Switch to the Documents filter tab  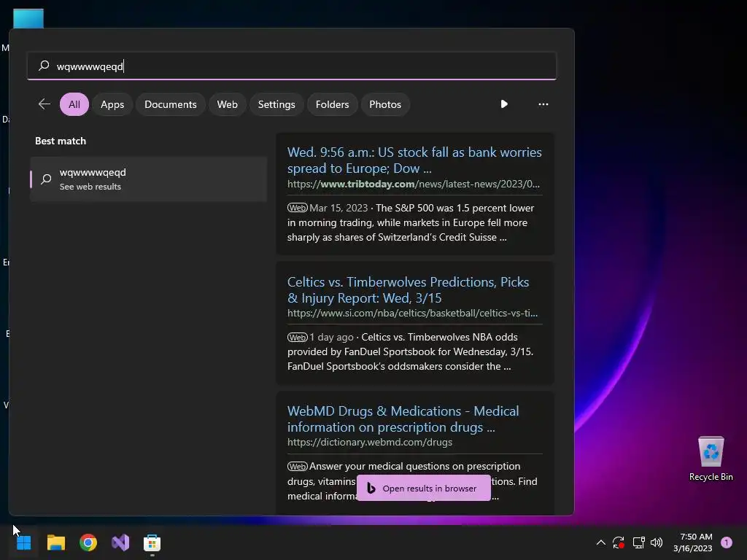pyautogui.click(x=171, y=104)
